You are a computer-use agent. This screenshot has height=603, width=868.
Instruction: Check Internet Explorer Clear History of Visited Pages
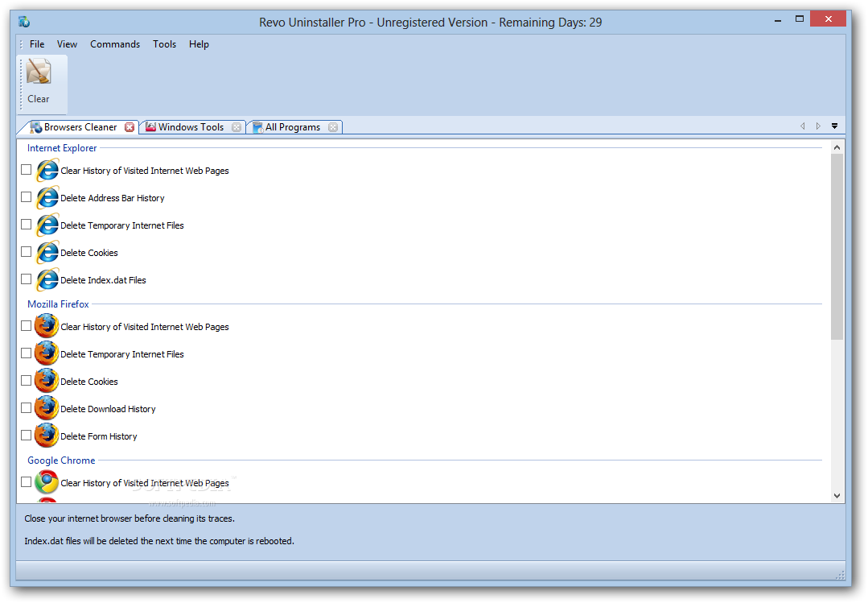(26, 170)
